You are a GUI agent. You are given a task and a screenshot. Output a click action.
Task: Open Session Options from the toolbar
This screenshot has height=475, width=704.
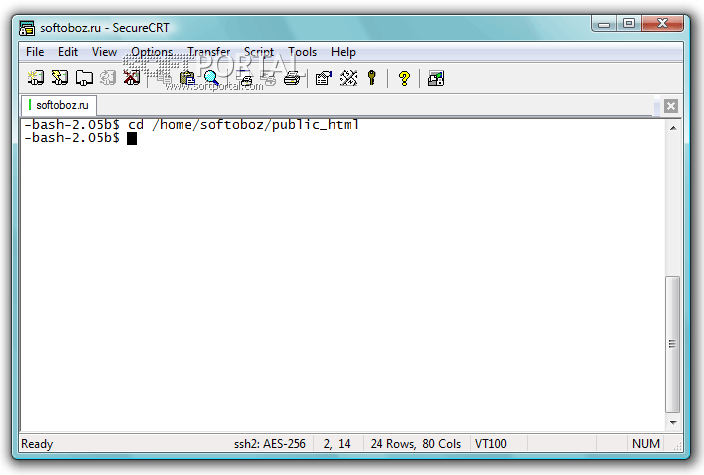pyautogui.click(x=324, y=78)
